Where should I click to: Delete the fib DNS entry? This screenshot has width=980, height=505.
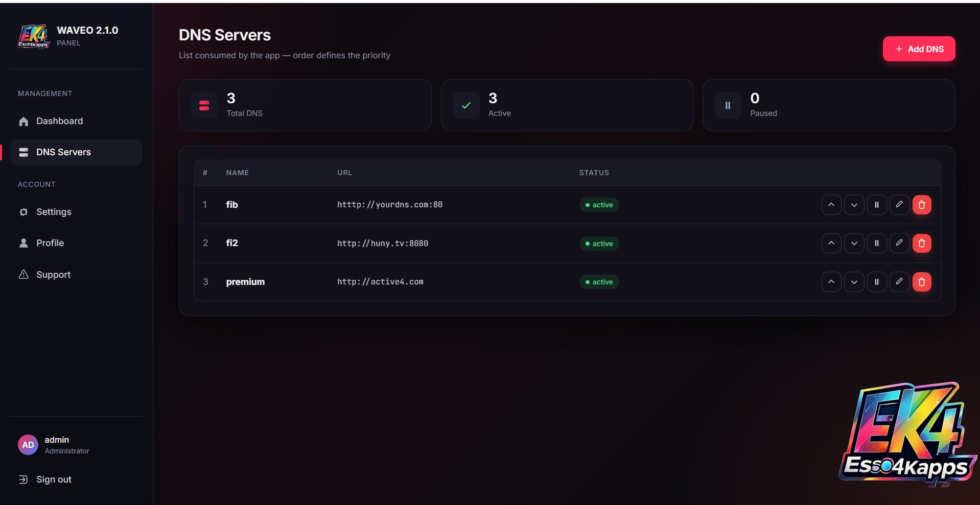[922, 205]
